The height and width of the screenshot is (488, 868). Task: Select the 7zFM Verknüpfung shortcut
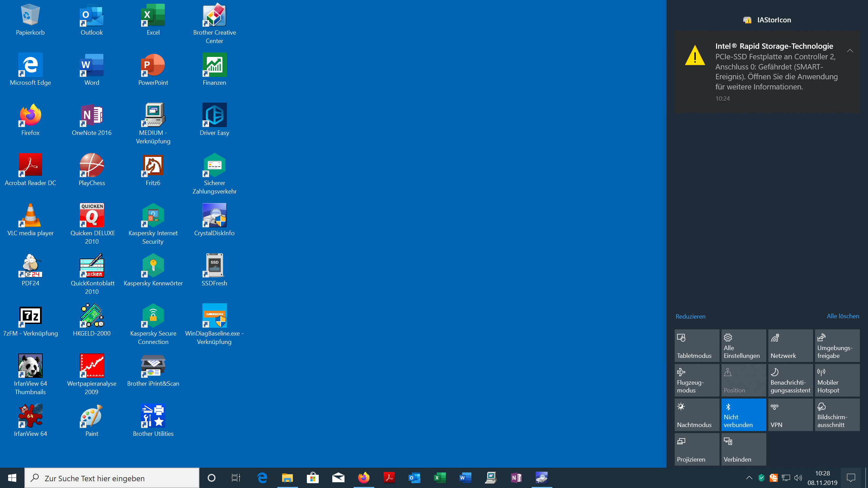click(30, 320)
